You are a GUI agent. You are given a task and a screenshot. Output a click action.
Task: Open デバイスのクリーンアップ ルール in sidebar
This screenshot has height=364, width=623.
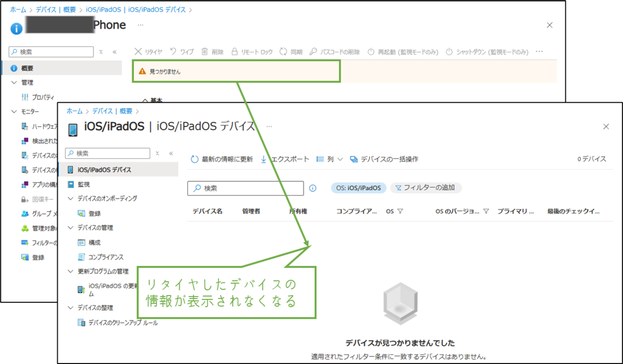click(x=117, y=322)
